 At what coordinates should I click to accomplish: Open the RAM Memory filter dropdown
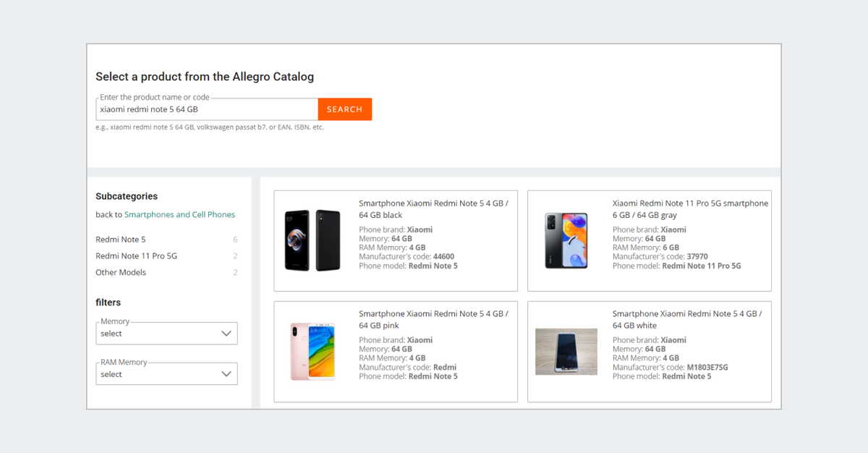click(x=166, y=374)
